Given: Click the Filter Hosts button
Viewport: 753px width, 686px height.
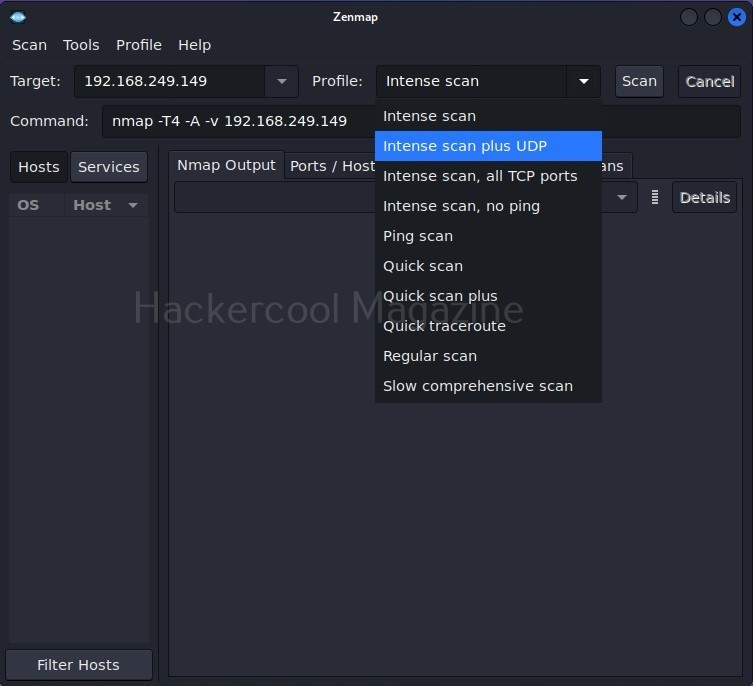Looking at the screenshot, I should coord(79,665).
